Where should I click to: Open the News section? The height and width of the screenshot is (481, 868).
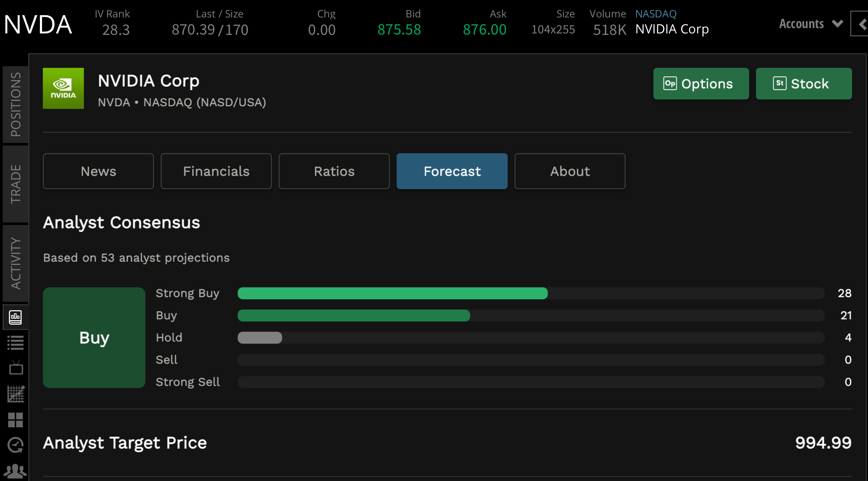click(98, 171)
